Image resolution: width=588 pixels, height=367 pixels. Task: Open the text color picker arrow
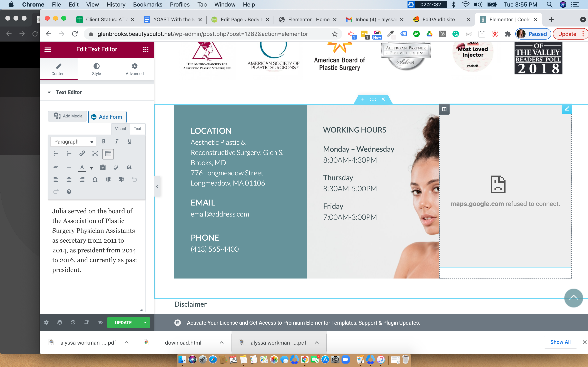(x=91, y=168)
